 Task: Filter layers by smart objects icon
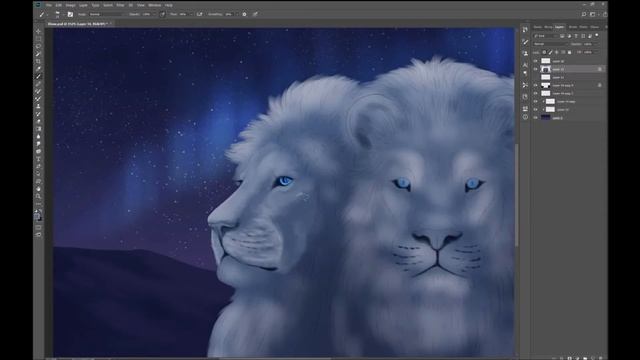590,36
